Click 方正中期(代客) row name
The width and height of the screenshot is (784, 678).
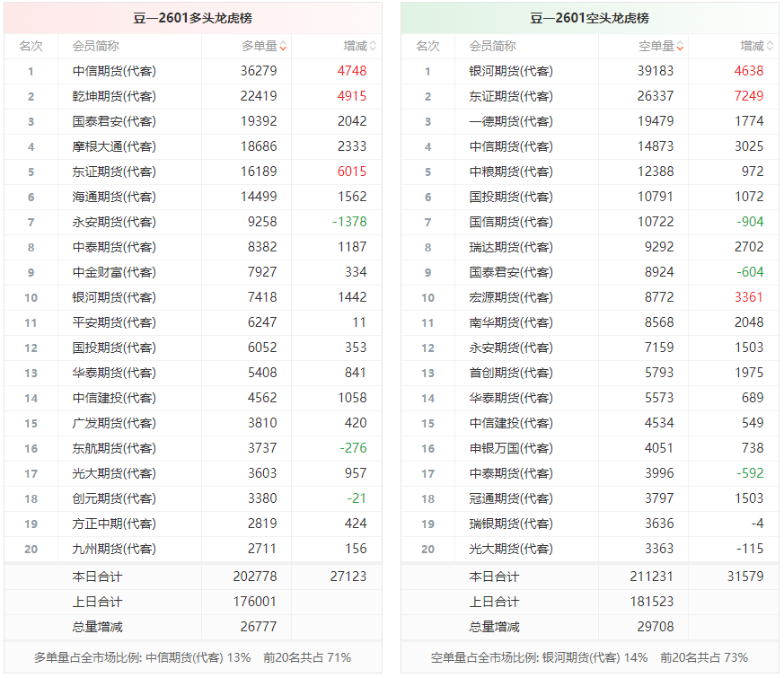click(114, 524)
